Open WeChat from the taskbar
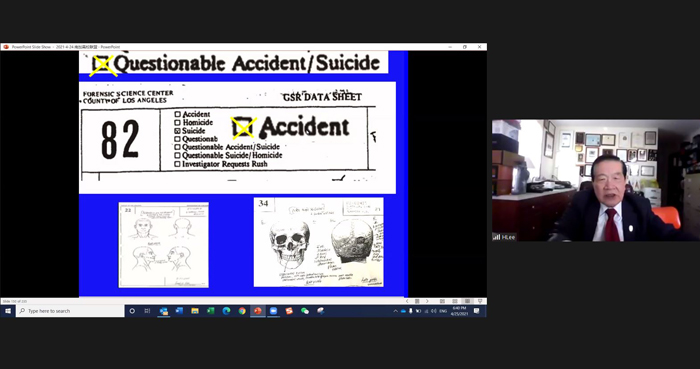Viewport: 700px width, 369px height. click(x=305, y=311)
